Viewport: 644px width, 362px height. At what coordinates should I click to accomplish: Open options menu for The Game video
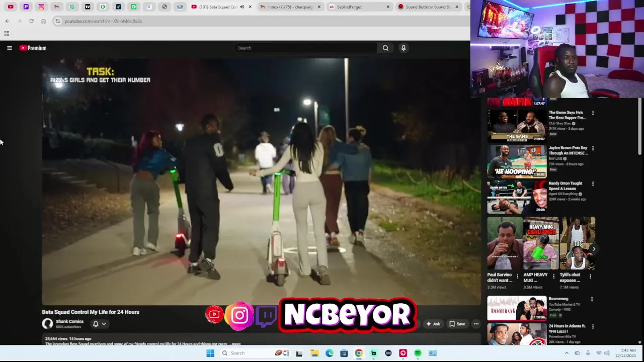593,113
